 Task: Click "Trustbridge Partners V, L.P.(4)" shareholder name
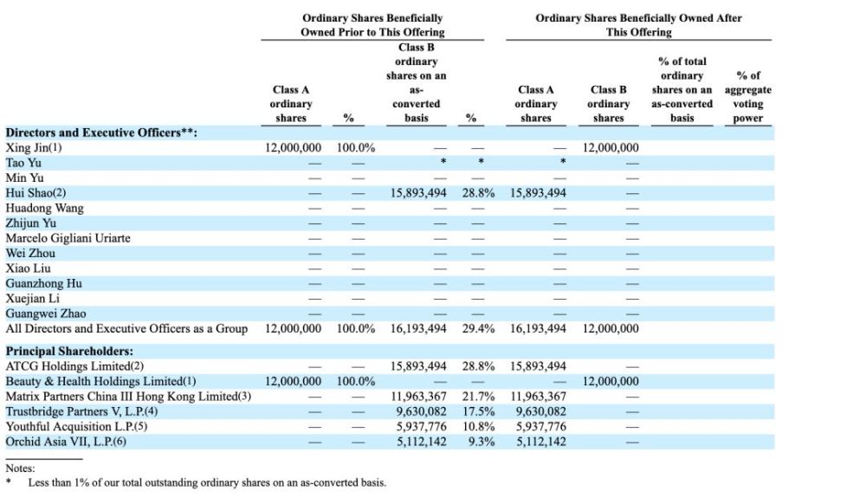(81, 412)
